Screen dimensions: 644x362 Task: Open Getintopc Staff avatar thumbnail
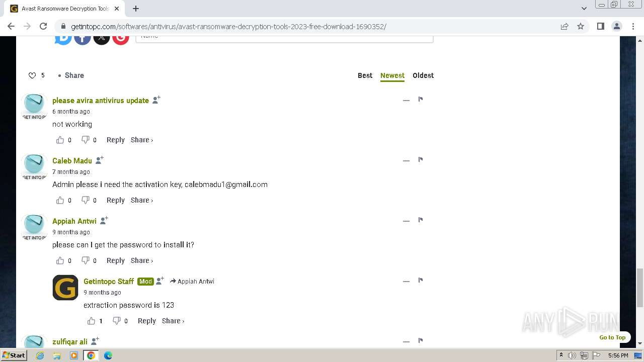[65, 288]
